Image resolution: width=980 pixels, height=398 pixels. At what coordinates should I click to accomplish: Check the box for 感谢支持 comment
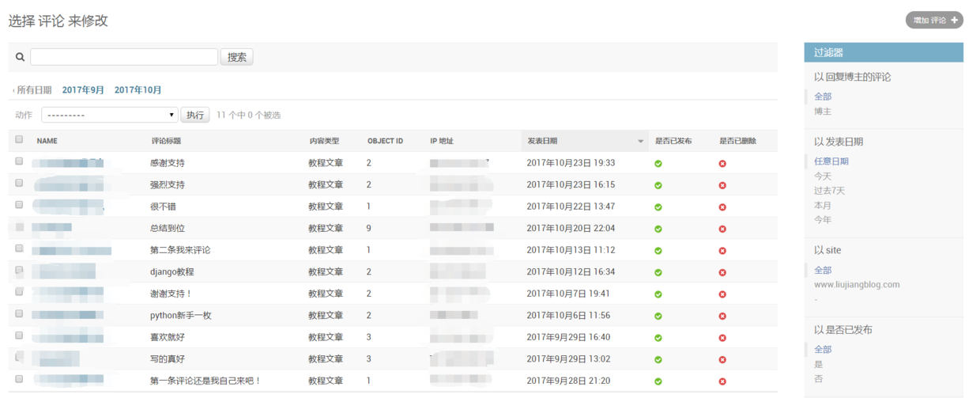point(19,161)
